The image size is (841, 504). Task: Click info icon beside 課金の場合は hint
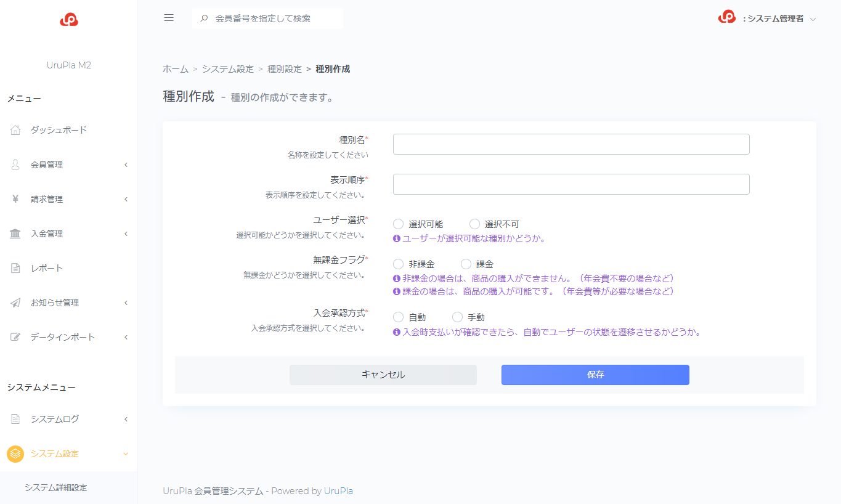397,291
